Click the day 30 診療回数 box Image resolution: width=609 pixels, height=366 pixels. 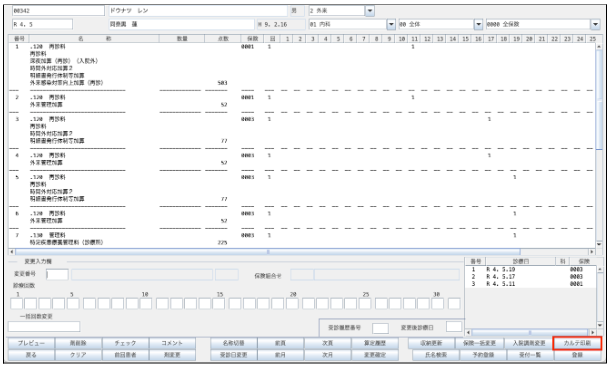click(438, 303)
